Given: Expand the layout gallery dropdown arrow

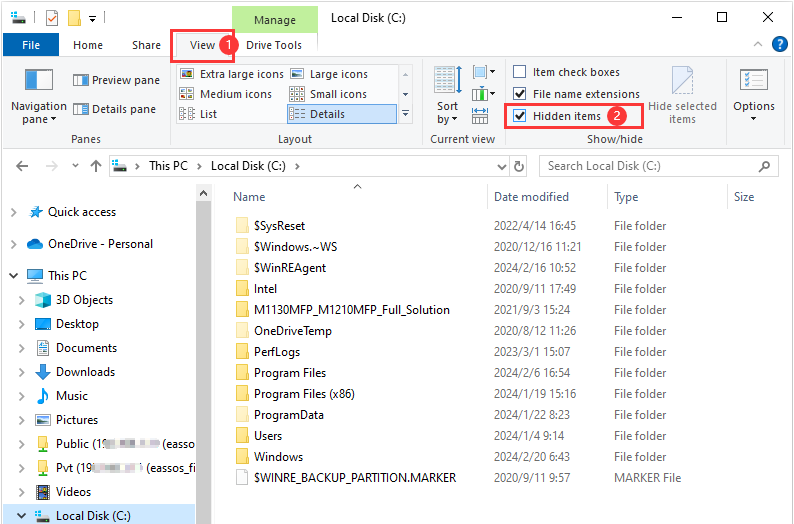Looking at the screenshot, I should tap(405, 114).
